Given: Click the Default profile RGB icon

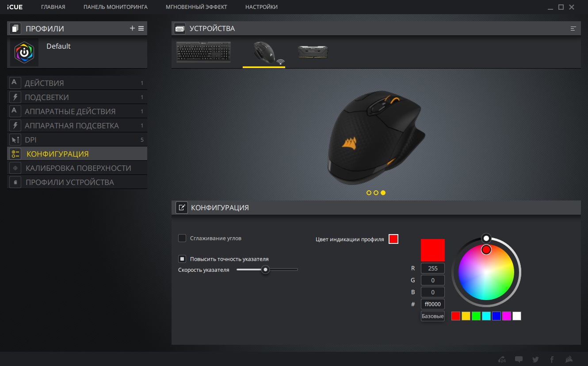Looking at the screenshot, I should tap(24, 52).
